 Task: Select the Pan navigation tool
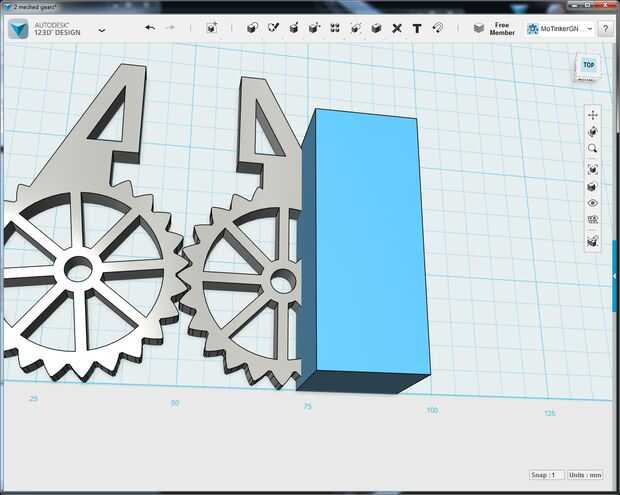coord(593,115)
